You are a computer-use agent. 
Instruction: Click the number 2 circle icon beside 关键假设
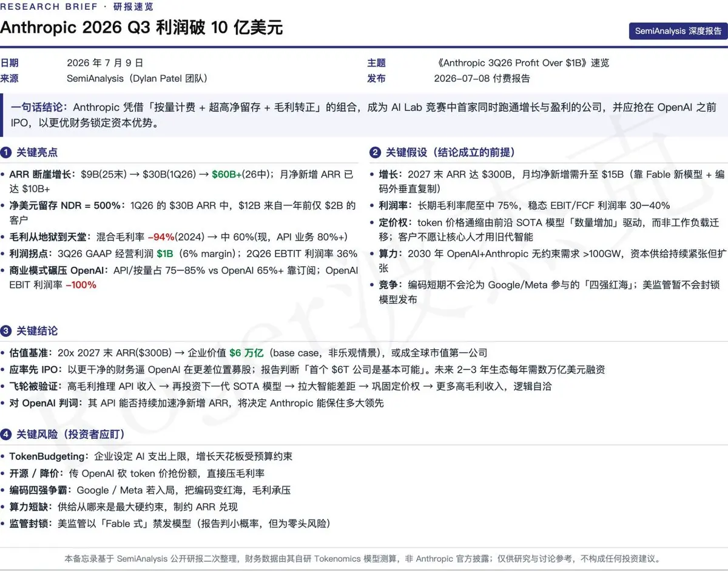[x=375, y=153]
